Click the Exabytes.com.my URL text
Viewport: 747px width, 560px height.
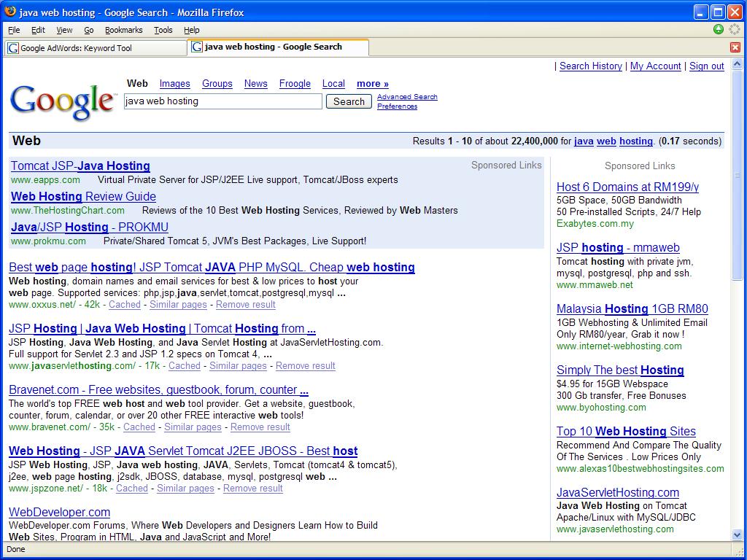click(595, 224)
